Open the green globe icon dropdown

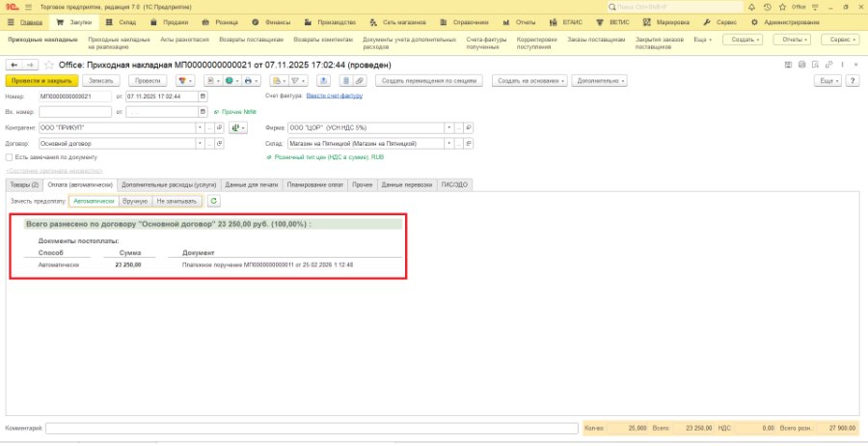coord(231,80)
